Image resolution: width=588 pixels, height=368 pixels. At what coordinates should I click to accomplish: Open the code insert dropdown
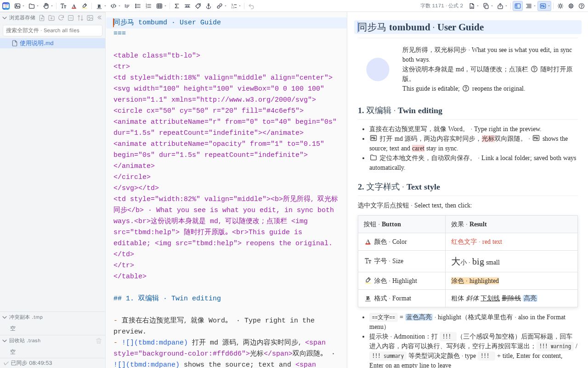(115, 6)
